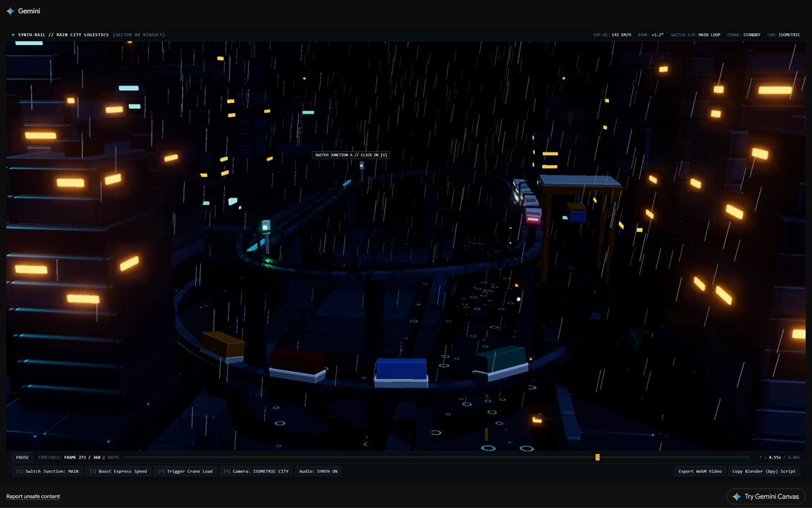Click the Switch Junction A label in scene
812x508 pixels.
point(351,155)
